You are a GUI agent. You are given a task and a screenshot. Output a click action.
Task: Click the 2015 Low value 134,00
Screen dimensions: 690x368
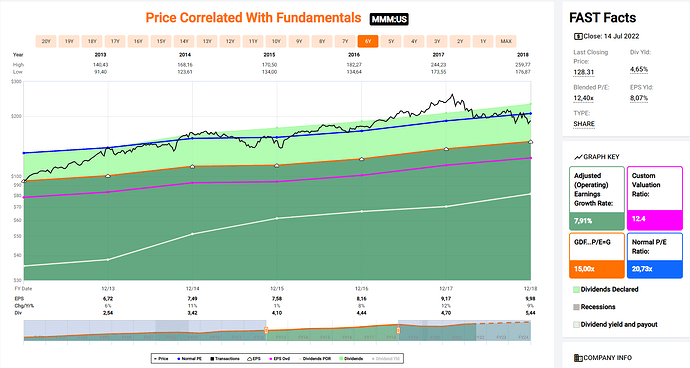269,72
